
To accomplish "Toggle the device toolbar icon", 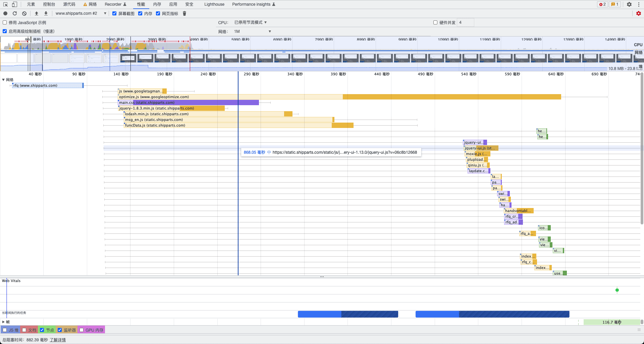I will pyautogui.click(x=14, y=4).
